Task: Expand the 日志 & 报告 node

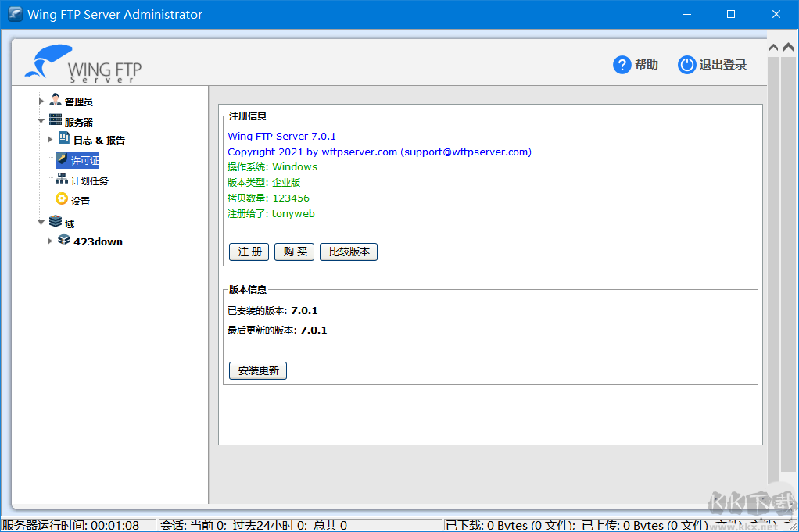Action: click(49, 139)
